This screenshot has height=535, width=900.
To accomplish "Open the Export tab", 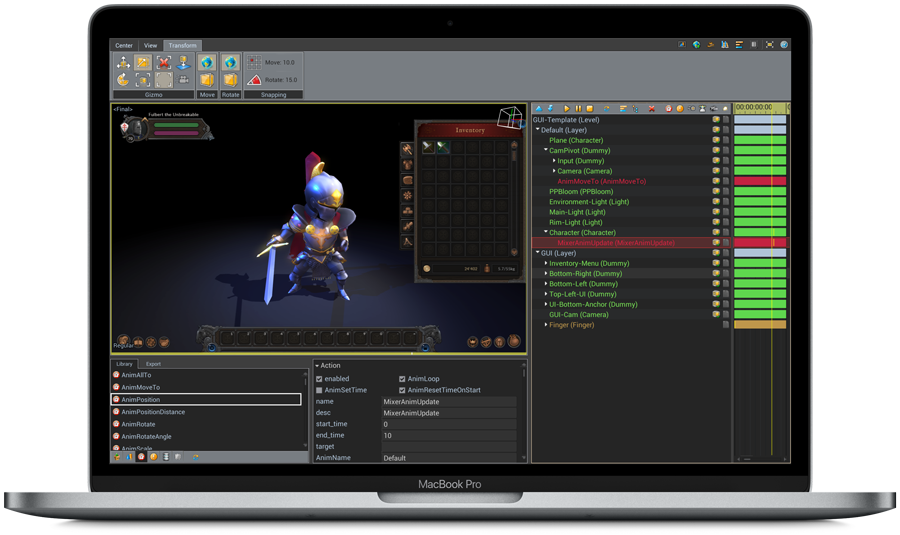I will point(153,364).
